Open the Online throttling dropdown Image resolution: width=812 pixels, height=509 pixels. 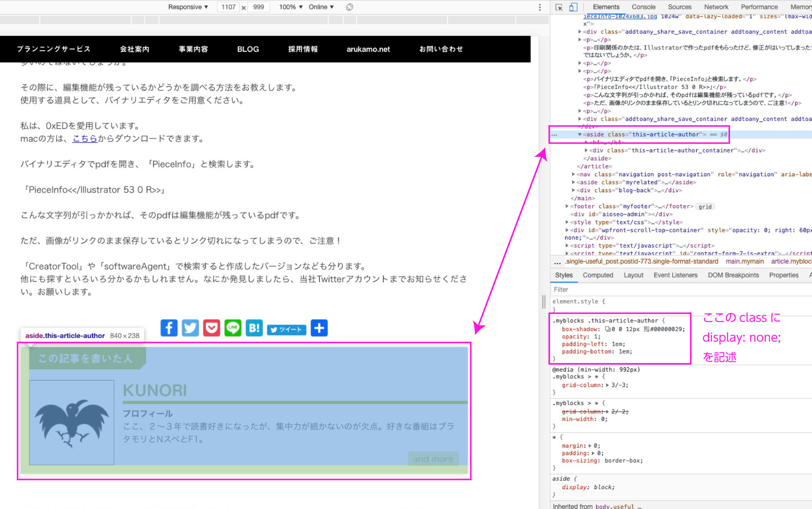pyautogui.click(x=321, y=7)
